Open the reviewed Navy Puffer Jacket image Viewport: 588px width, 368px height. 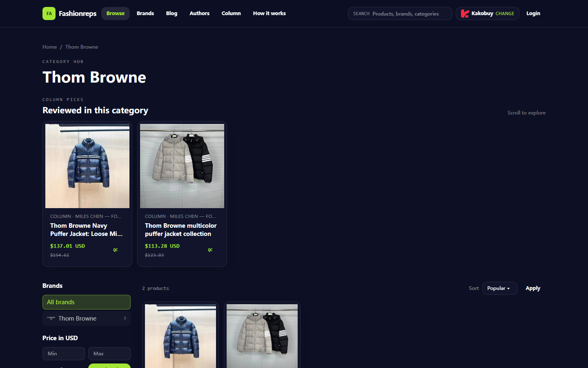87,166
